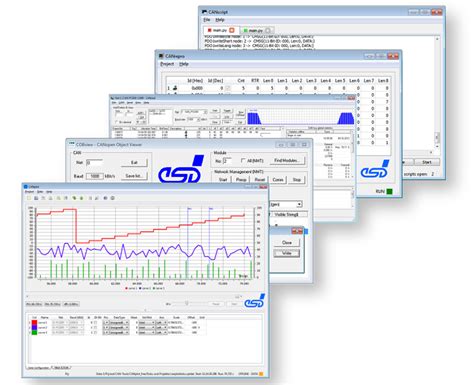Click the NMT Preop button
The width and height of the screenshot is (474, 385).
pyautogui.click(x=241, y=179)
